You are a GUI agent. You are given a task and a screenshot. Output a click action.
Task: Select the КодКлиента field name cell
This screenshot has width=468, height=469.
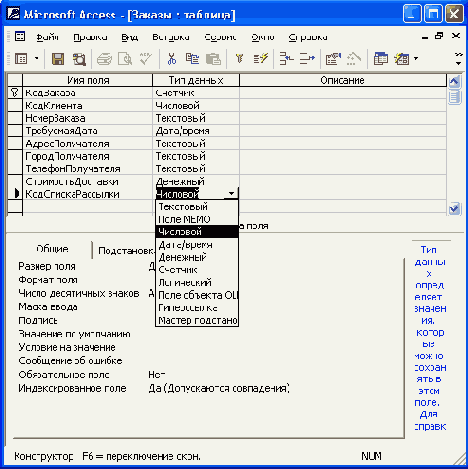pos(87,105)
